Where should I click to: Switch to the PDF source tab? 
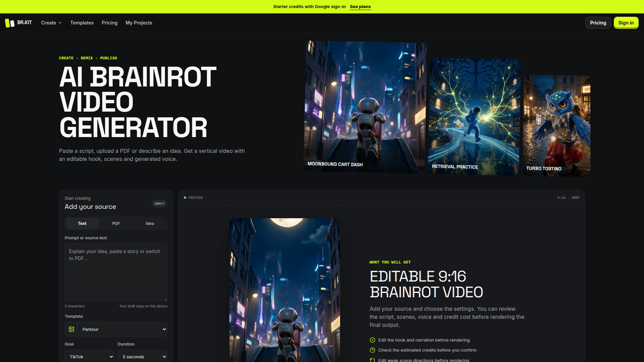click(x=116, y=224)
